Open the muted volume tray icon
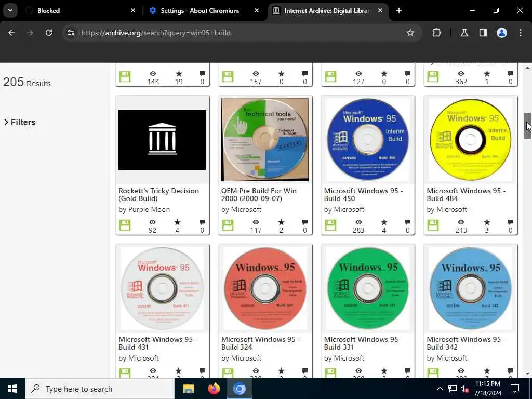Screen dimensions: 532x399 coord(465,389)
